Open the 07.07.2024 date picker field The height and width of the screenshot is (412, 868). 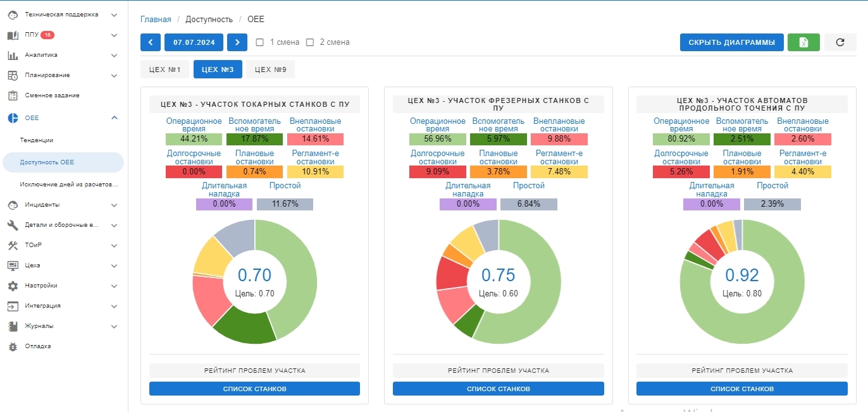[194, 42]
